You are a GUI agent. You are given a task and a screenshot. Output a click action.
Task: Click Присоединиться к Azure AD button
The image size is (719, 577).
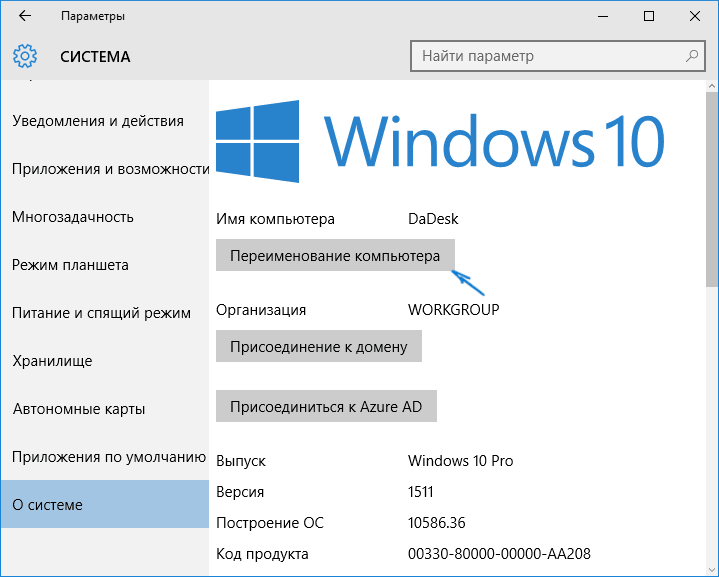(326, 406)
